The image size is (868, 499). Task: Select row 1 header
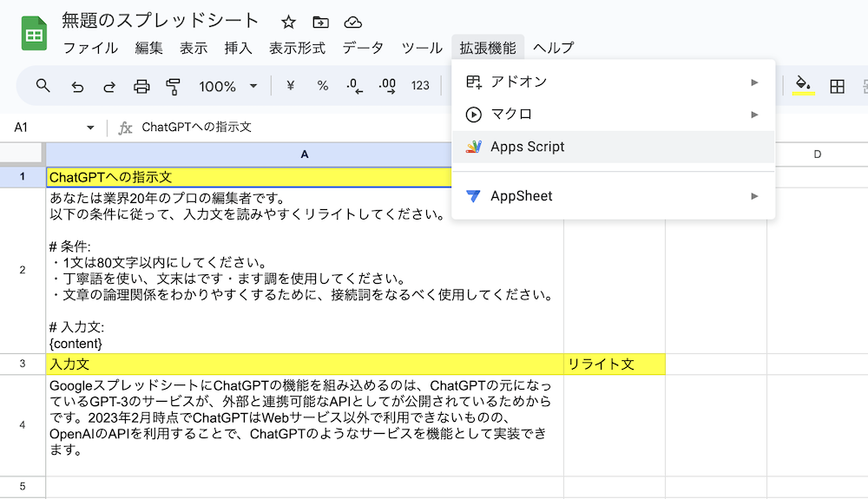click(23, 177)
